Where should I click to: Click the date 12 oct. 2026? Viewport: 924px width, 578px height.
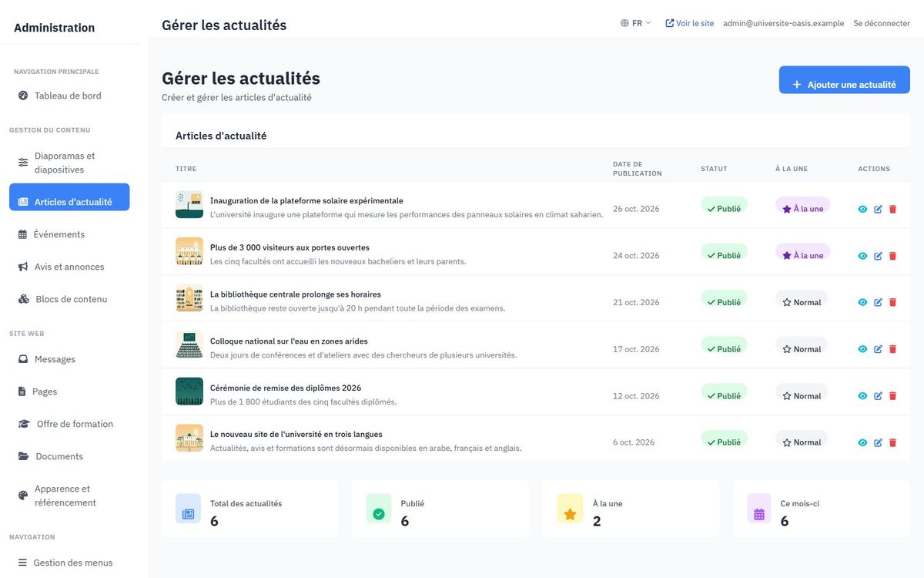(636, 396)
